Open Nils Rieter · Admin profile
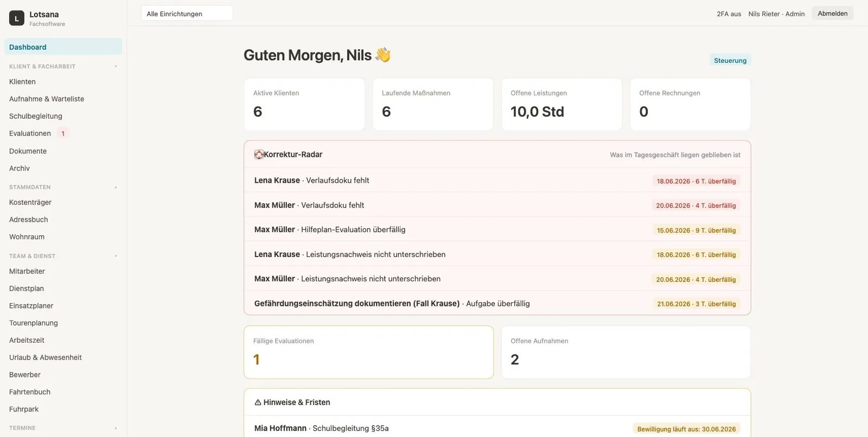This screenshot has height=437, width=868. click(776, 14)
